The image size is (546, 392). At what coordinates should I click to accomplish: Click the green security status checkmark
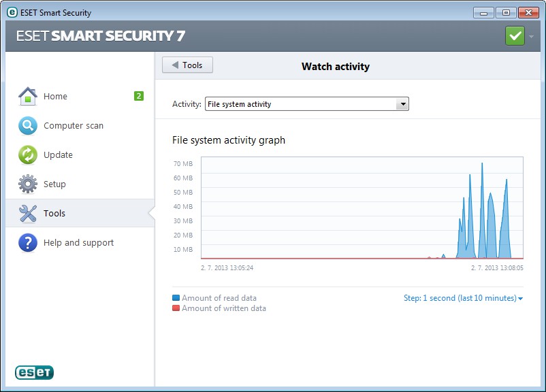515,35
